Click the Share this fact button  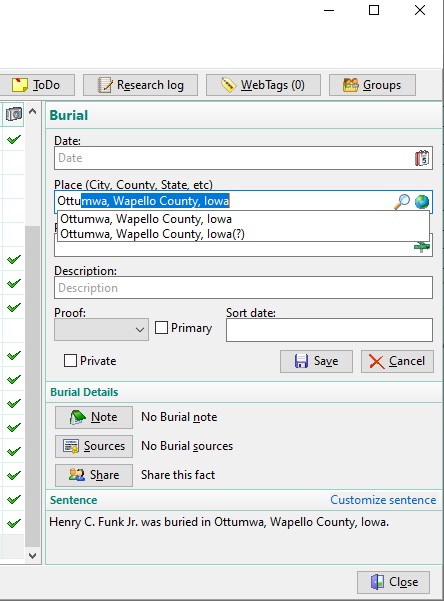tap(94, 475)
